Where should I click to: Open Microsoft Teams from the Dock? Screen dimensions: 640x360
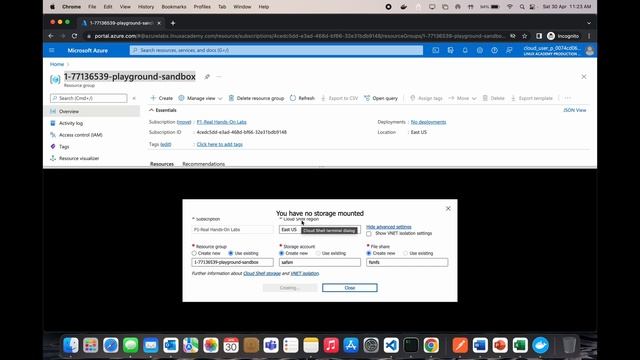(x=271, y=345)
